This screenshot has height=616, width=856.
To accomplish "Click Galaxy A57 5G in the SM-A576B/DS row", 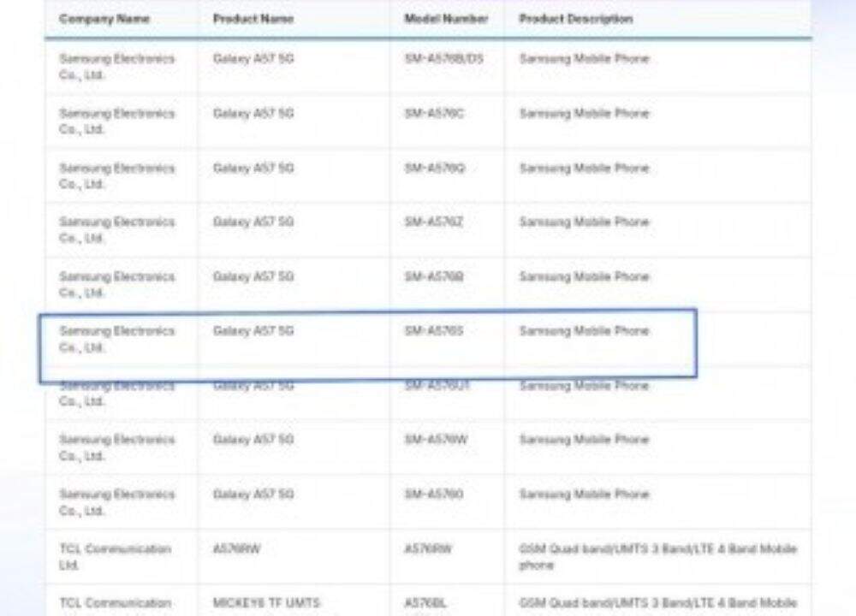I will 253,58.
